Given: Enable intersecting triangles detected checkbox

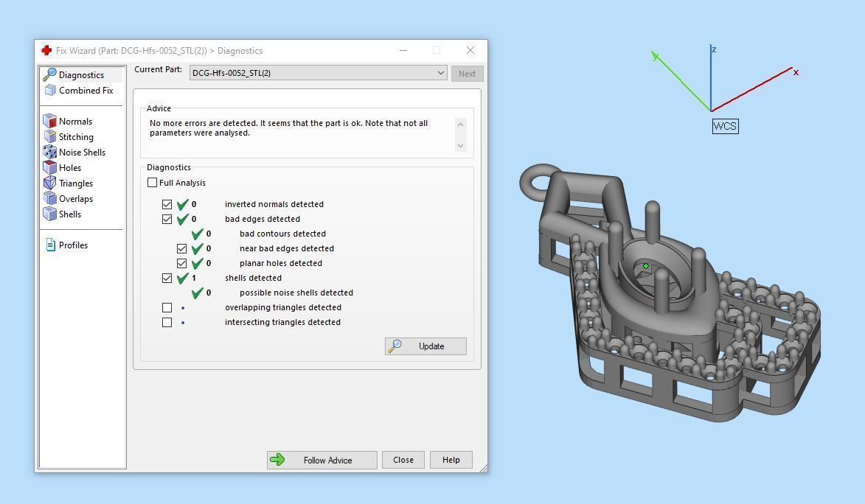Looking at the screenshot, I should click(167, 323).
